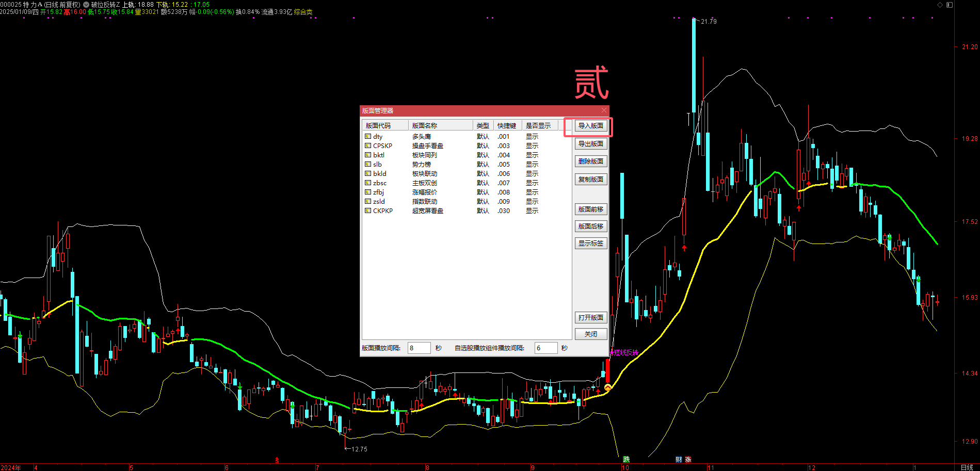Select the 涨幅报价 layout name

(425, 192)
